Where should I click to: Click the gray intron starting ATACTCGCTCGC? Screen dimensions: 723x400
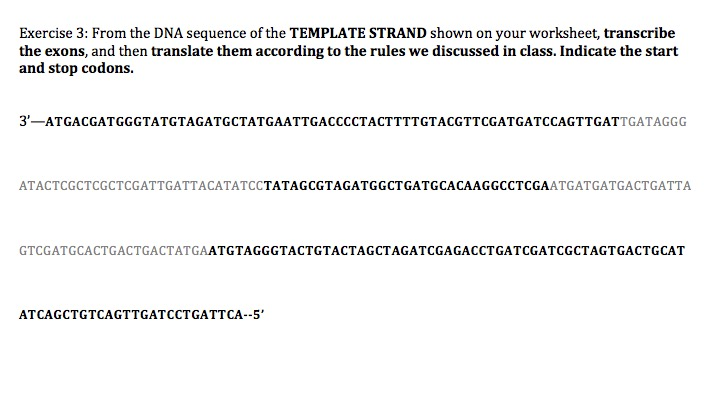[141, 186]
